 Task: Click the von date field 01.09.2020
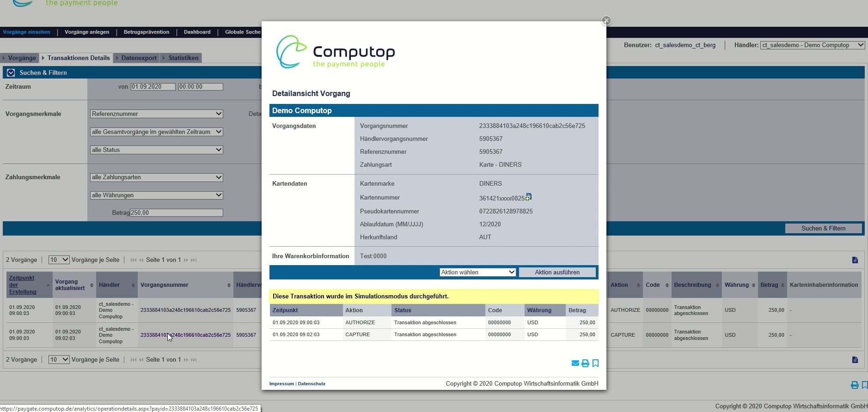tap(153, 86)
